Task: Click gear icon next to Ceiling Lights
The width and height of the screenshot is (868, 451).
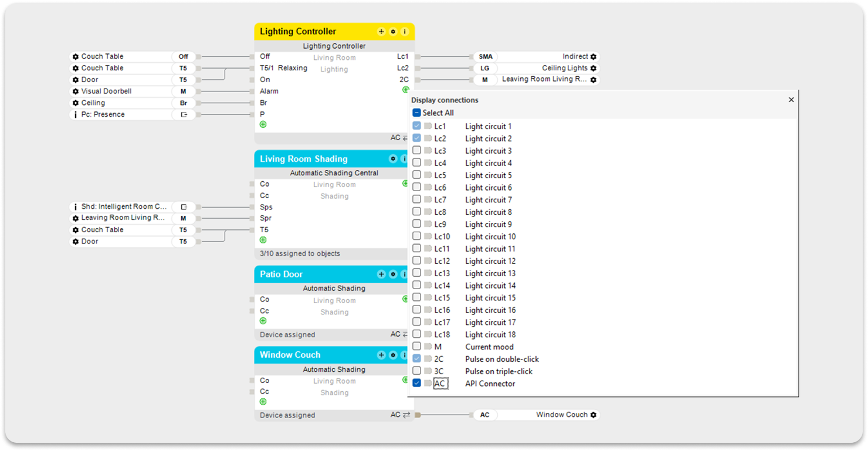Action: tap(594, 69)
